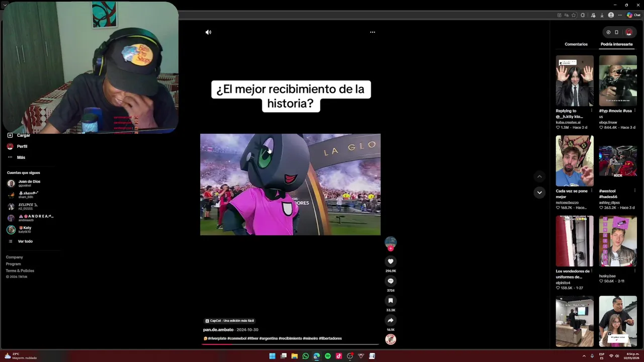
Task: Click the video player frame
Action: pyautogui.click(x=290, y=185)
